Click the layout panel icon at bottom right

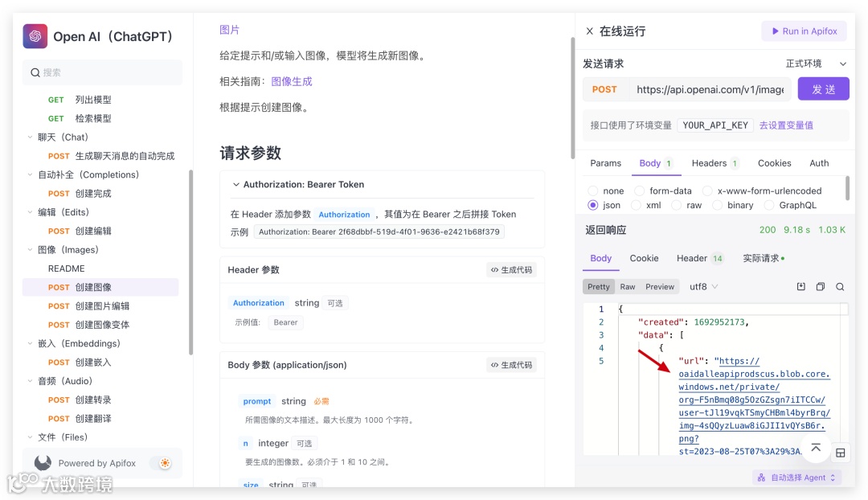[841, 453]
